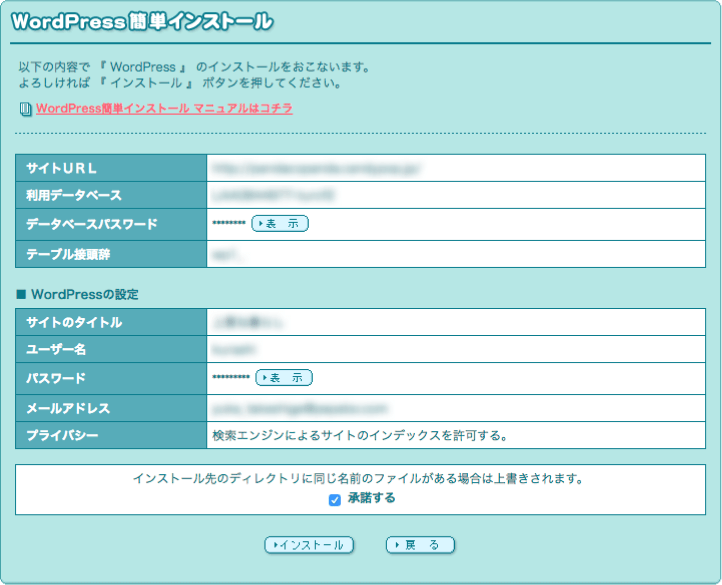The height and width of the screenshot is (585, 722).
Task: Click the blurred site URL value
Action: [x=317, y=169]
